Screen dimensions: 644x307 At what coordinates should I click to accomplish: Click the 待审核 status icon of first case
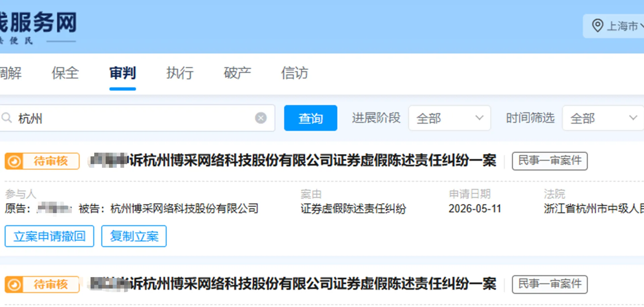(x=14, y=161)
